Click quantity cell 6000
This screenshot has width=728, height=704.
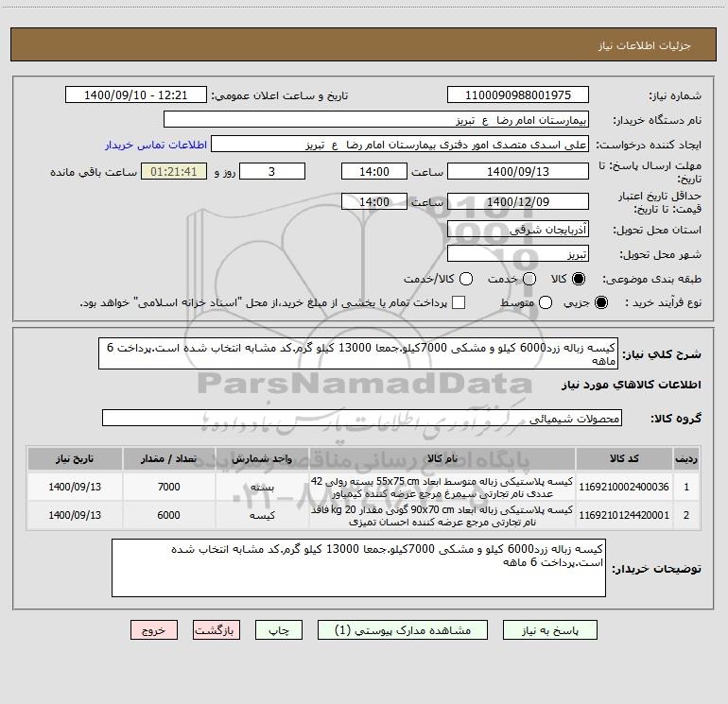click(168, 515)
